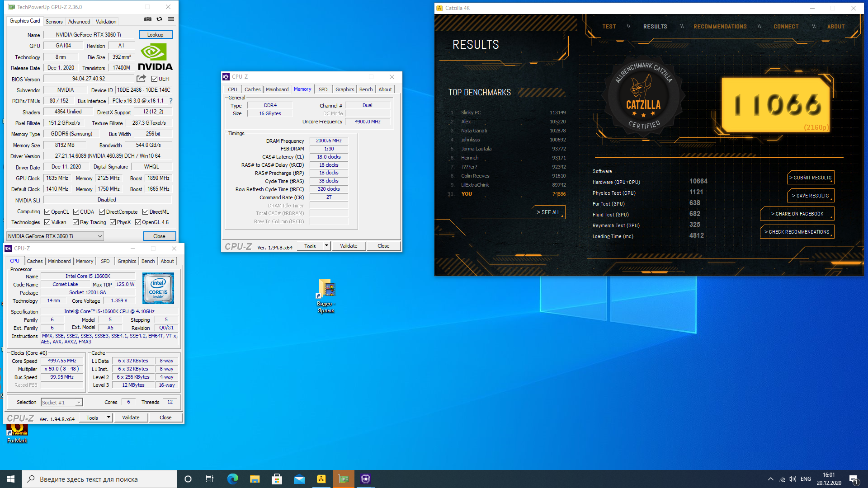Open Mainboard tab in CPU-Z CPU window
The width and height of the screenshot is (868, 488).
pos(59,261)
